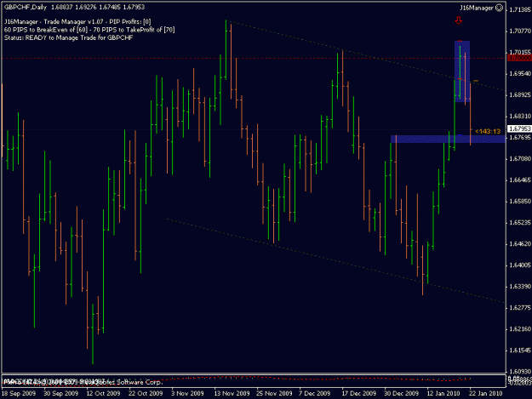The height and width of the screenshot is (399, 532).
Task: Click the 1.66465 price scale value
Action: [520, 180]
